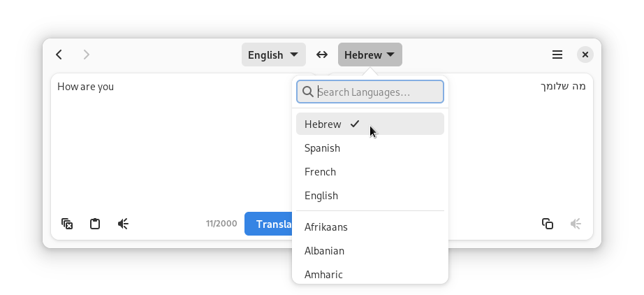Click the back navigation arrow
Image resolution: width=644 pixels, height=295 pixels.
tap(59, 55)
